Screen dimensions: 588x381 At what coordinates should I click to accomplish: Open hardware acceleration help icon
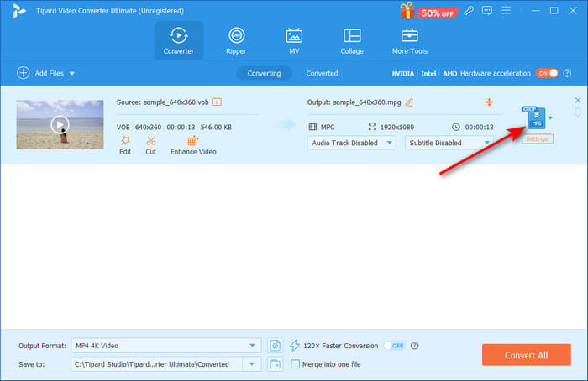coord(567,73)
